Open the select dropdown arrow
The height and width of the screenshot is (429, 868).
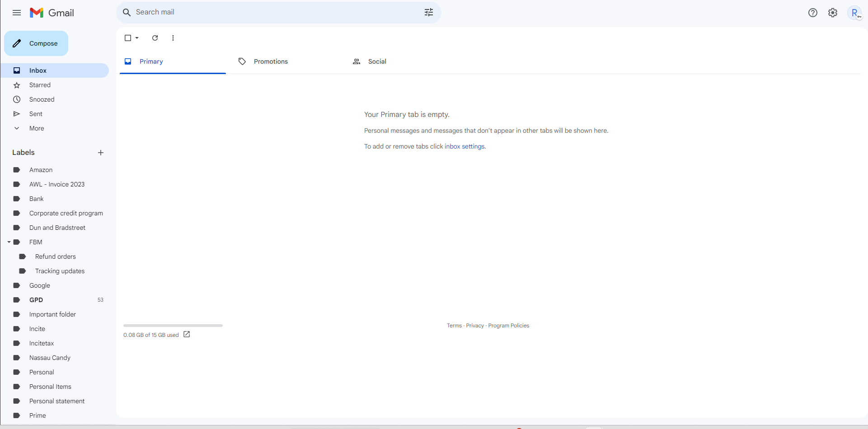pyautogui.click(x=137, y=38)
